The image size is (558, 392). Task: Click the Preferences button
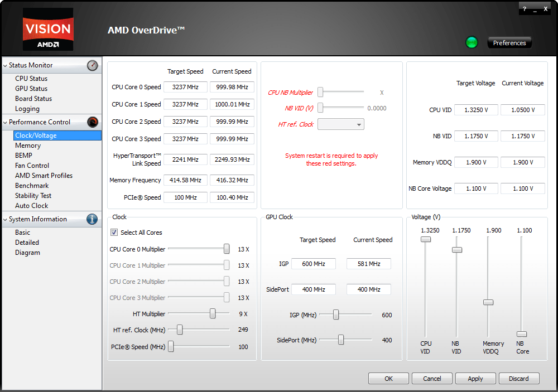click(x=509, y=43)
